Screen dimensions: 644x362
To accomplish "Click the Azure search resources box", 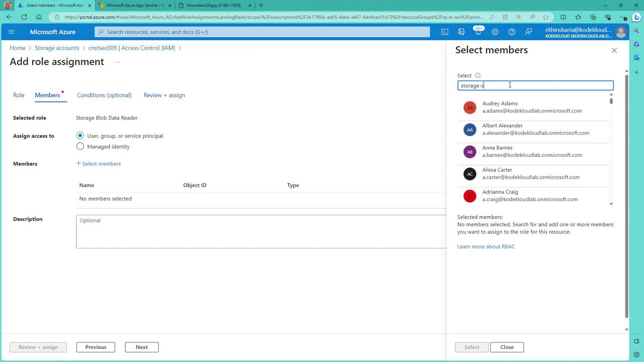I will pyautogui.click(x=262, y=32).
